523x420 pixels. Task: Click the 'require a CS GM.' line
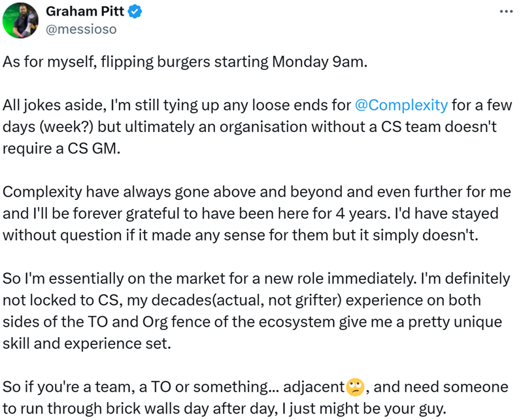pos(61,148)
